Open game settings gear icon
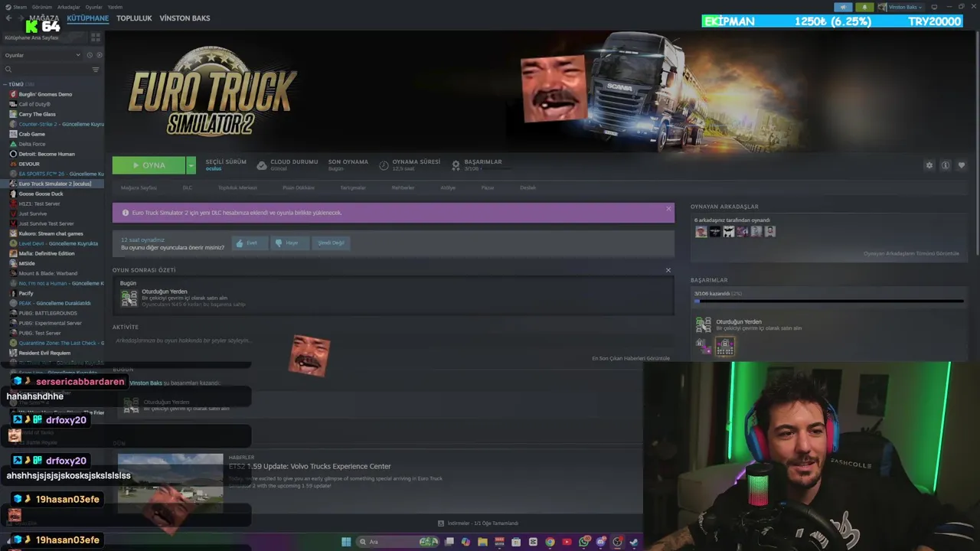Viewport: 980px width, 551px height. [929, 165]
